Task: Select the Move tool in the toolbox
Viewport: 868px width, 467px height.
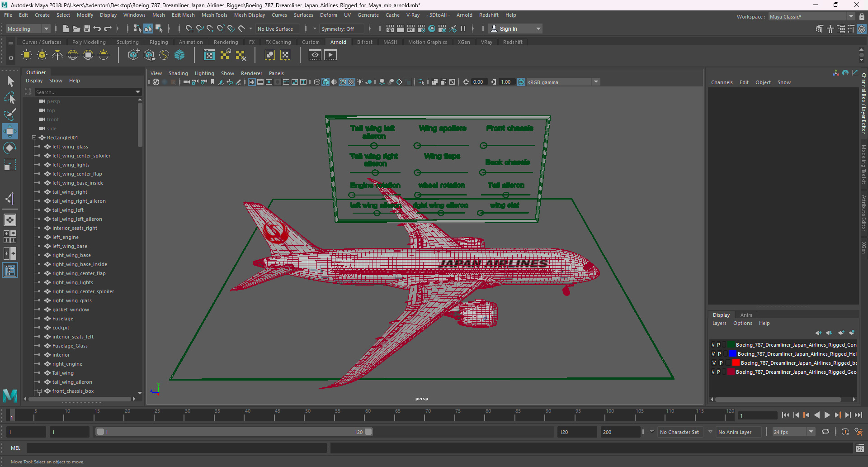Action: [x=10, y=132]
